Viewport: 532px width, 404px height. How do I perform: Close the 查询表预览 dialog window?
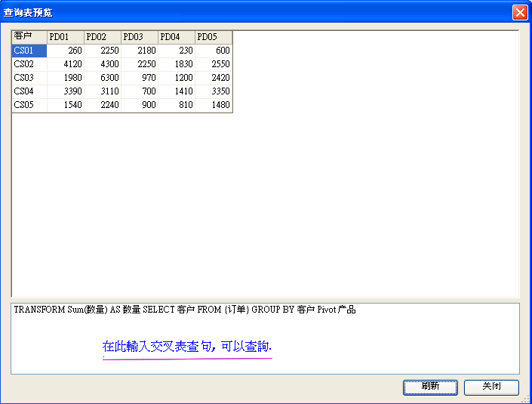(519, 12)
